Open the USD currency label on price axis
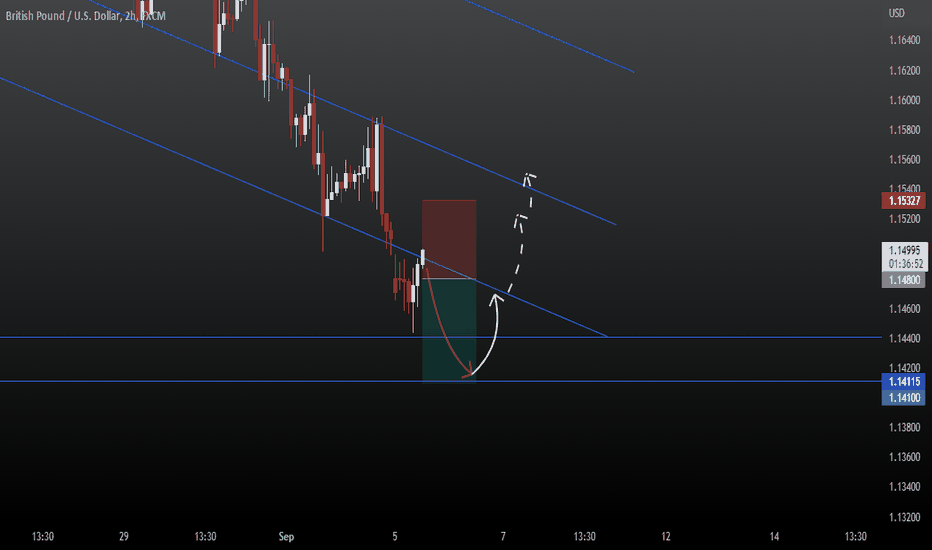This screenshot has height=550, width=932. point(896,12)
